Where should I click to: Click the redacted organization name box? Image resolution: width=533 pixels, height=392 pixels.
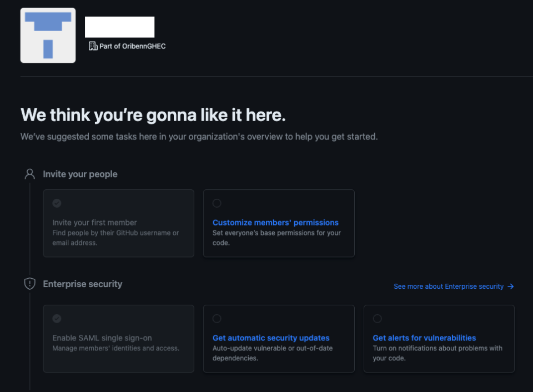tap(120, 26)
